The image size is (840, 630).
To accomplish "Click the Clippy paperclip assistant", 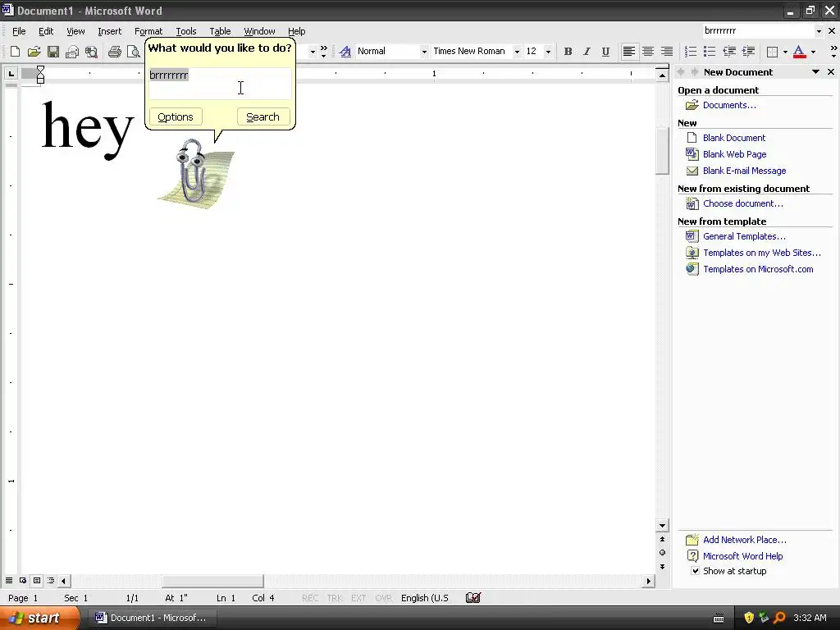I will (194, 172).
